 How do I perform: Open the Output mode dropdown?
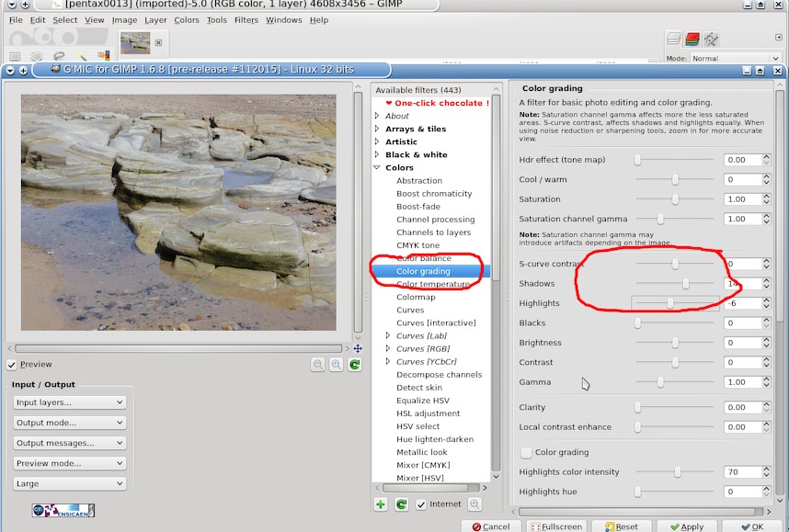pos(70,423)
